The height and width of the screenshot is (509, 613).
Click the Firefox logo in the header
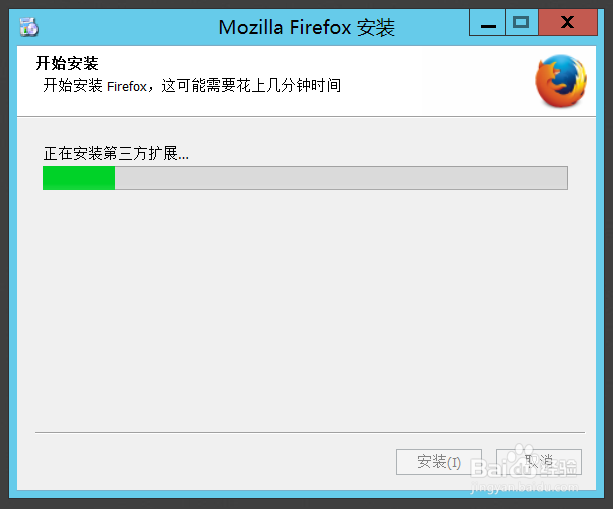click(561, 81)
